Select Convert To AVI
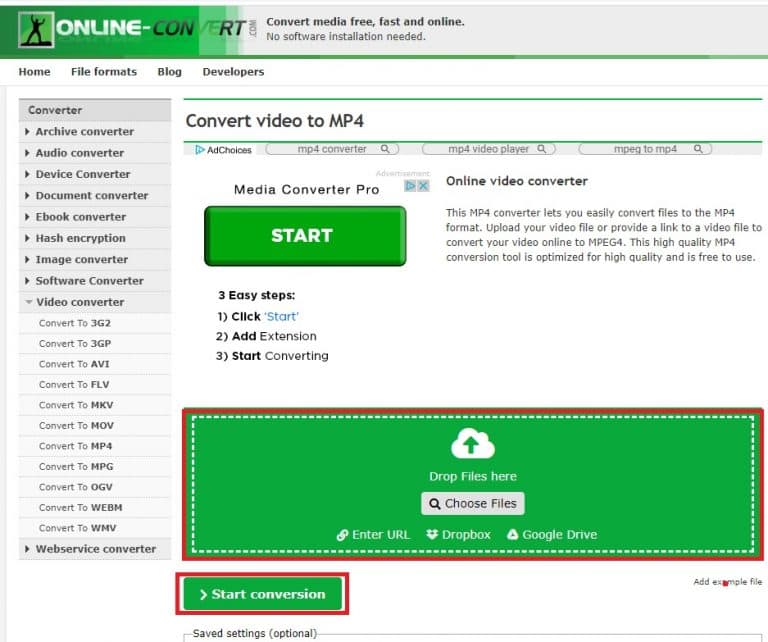Viewport: 768px width, 642px height. (95, 364)
